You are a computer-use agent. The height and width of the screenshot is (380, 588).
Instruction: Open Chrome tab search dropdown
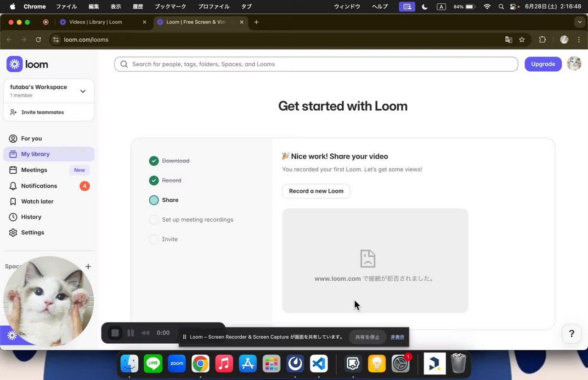coord(579,22)
